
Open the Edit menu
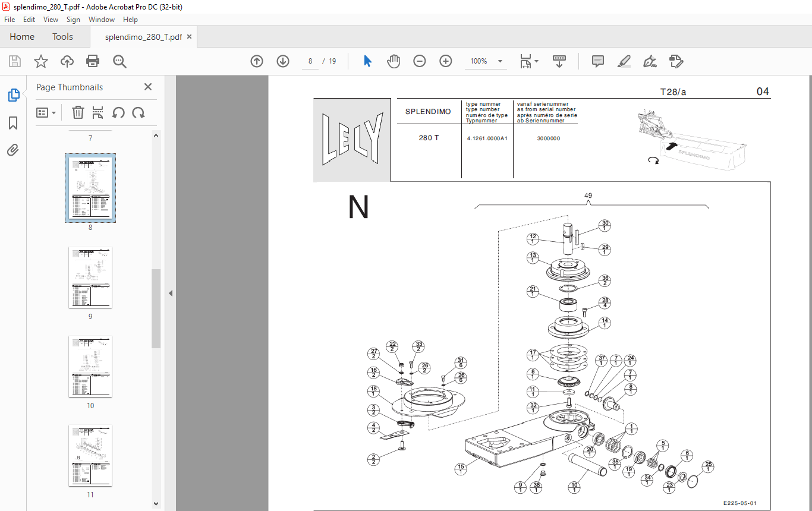29,20
